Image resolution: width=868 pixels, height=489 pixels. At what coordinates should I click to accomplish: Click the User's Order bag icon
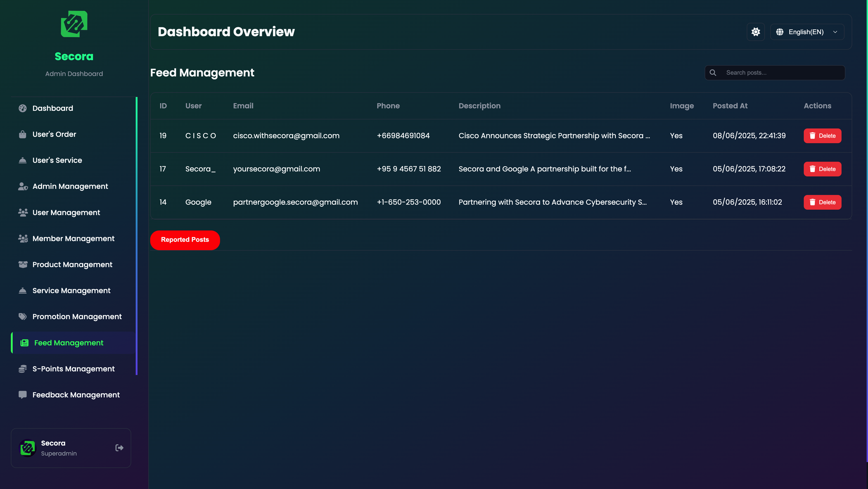[23, 134]
